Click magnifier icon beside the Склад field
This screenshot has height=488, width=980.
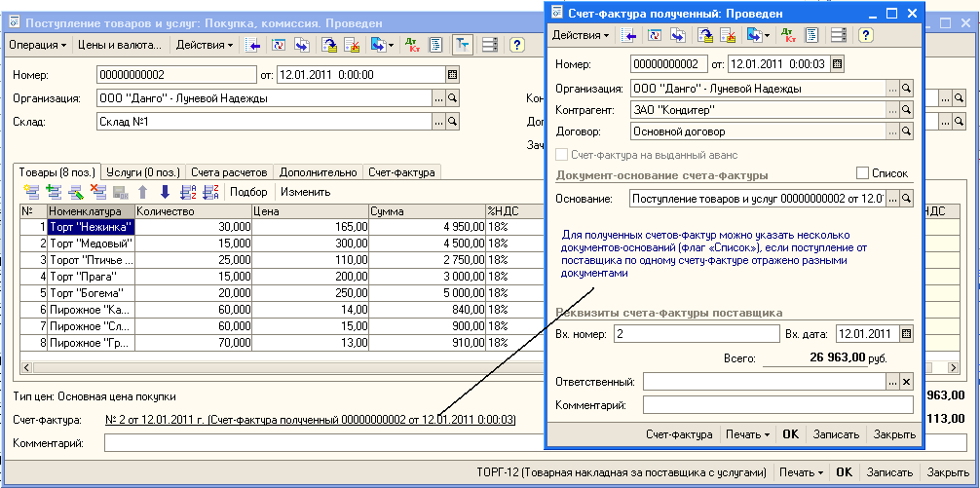pos(454,122)
